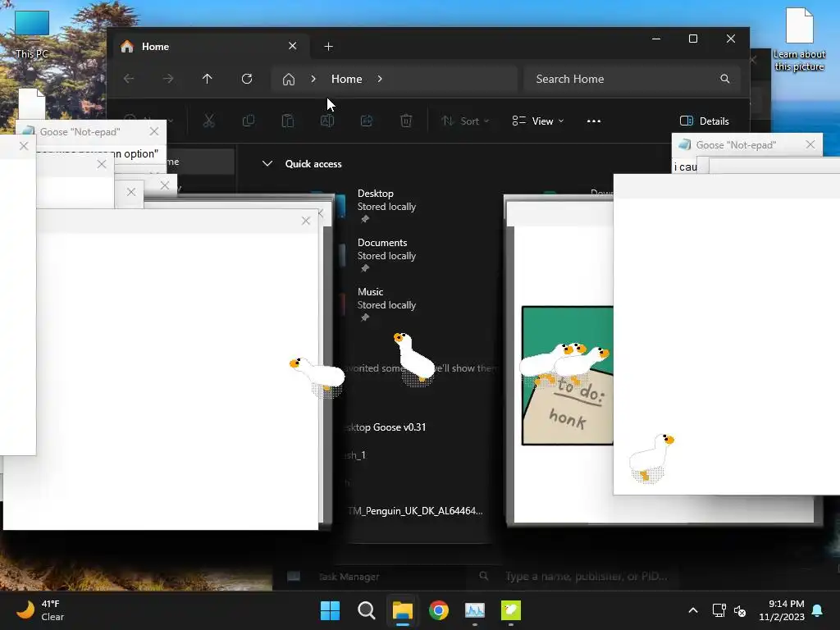
Task: Click the Paste clipboard icon
Action: (288, 121)
